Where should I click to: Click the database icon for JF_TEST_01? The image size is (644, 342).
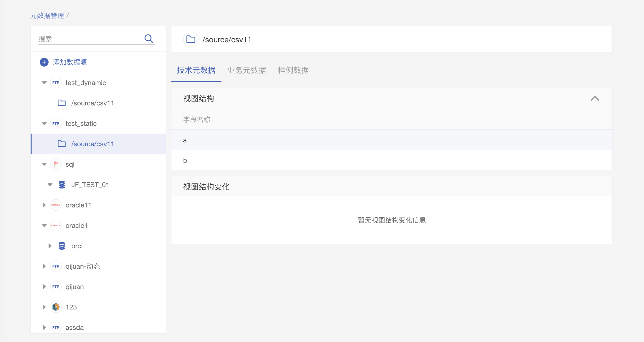[x=62, y=185]
